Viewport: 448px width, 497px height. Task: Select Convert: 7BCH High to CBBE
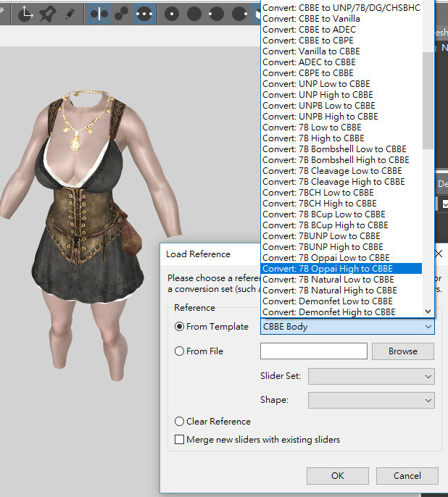click(341, 203)
